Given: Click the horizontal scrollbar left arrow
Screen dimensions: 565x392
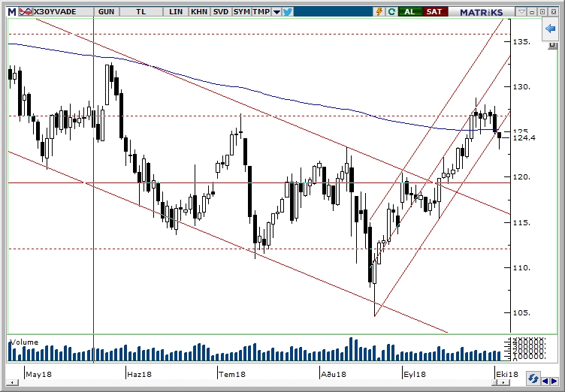Looking at the screenshot, I should point(12,382).
